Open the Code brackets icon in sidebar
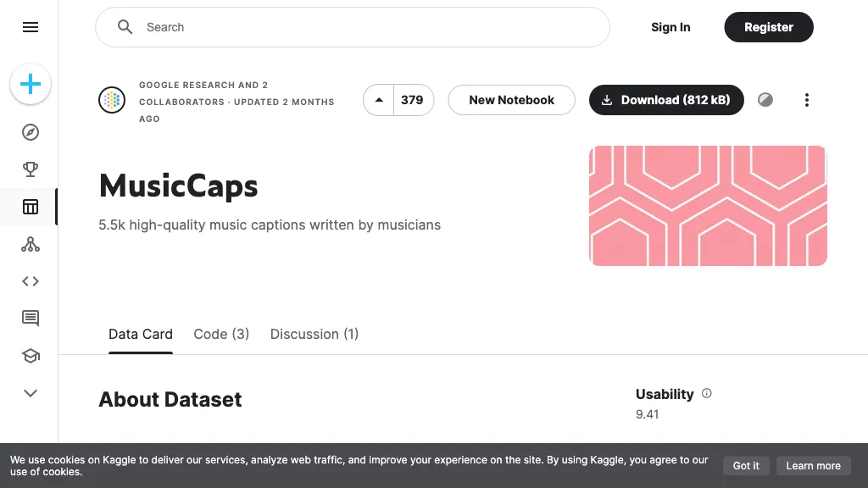 point(31,281)
